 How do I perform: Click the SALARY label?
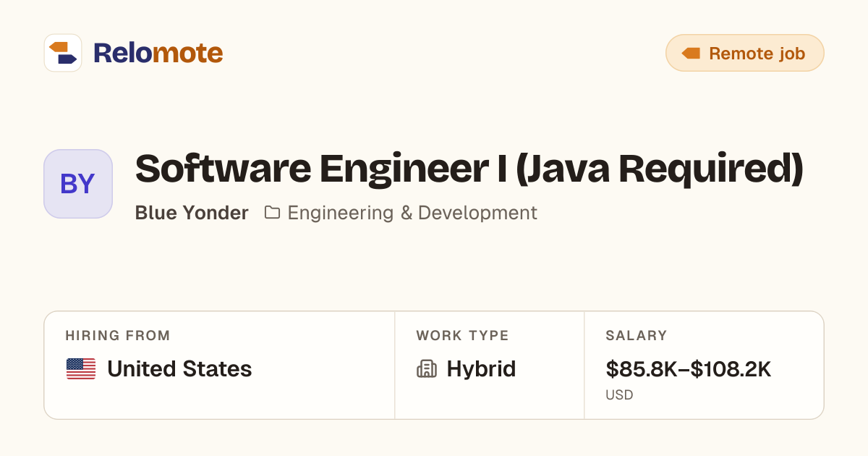tap(637, 336)
